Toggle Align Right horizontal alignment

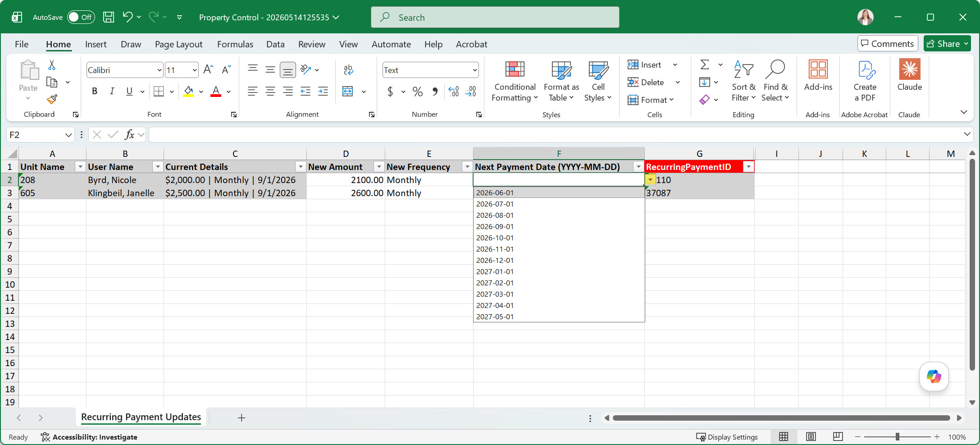coord(288,91)
